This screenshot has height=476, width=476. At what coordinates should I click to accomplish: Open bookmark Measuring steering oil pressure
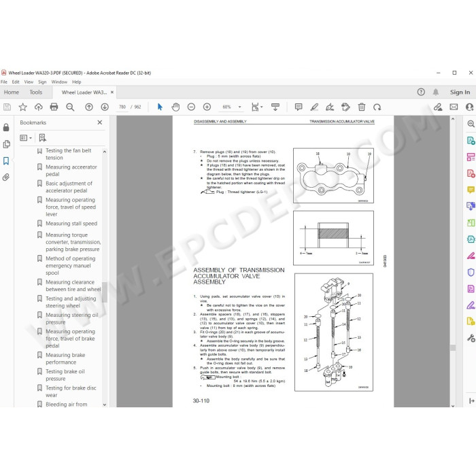point(72,318)
